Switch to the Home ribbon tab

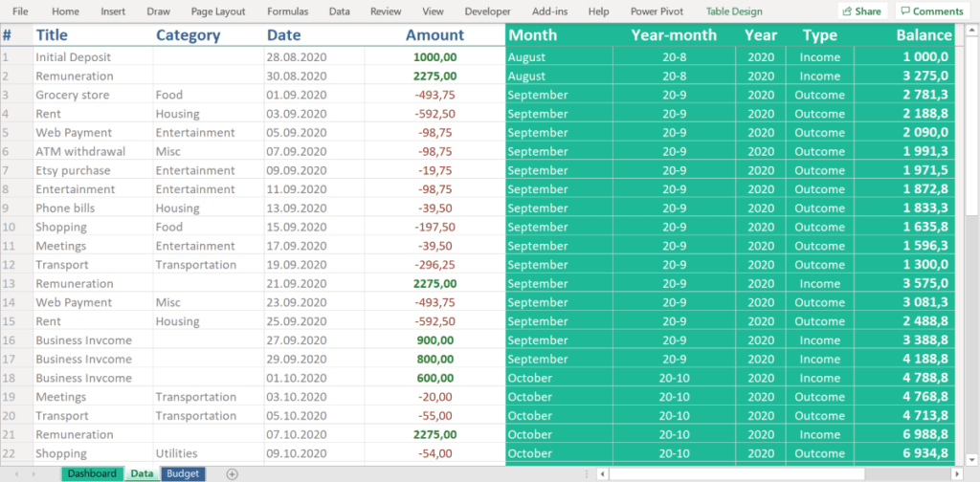[x=66, y=11]
